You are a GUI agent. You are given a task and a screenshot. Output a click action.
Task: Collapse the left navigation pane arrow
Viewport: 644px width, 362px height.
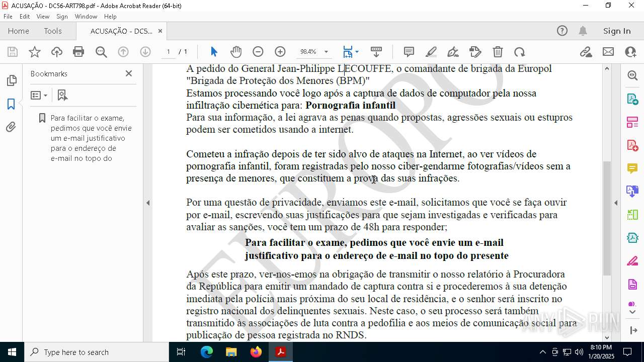(148, 203)
